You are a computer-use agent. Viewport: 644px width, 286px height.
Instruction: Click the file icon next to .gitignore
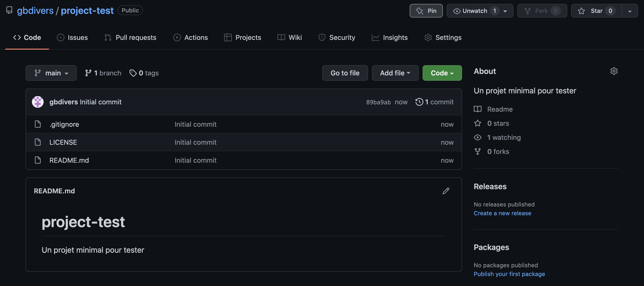pyautogui.click(x=38, y=124)
